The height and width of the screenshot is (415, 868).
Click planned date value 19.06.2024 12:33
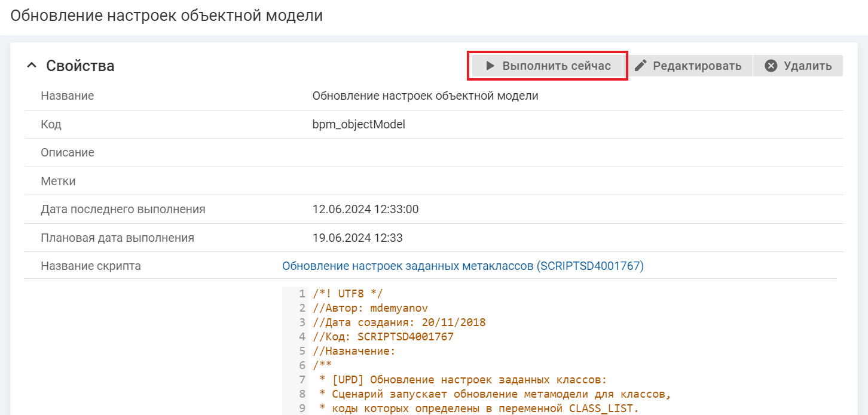pos(357,238)
